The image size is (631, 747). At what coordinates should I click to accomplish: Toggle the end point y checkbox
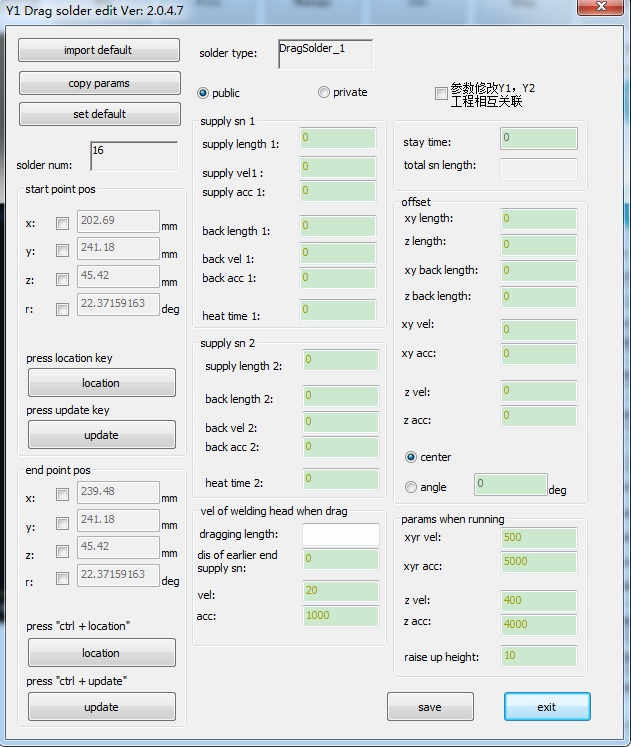[x=63, y=522]
